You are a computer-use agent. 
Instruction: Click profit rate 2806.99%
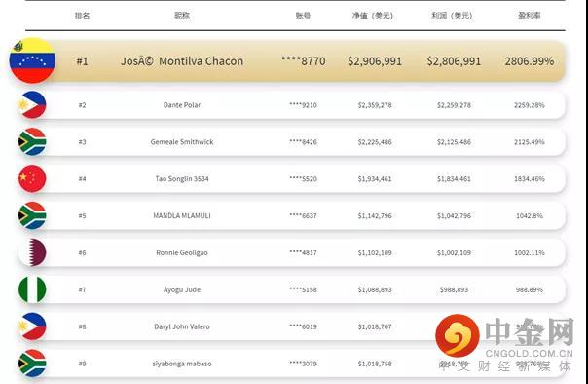tap(530, 61)
